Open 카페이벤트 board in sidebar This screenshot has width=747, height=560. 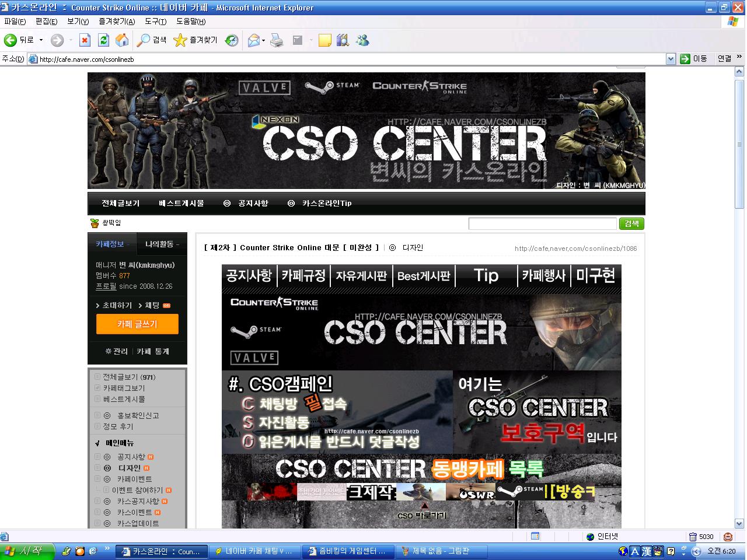point(134,480)
